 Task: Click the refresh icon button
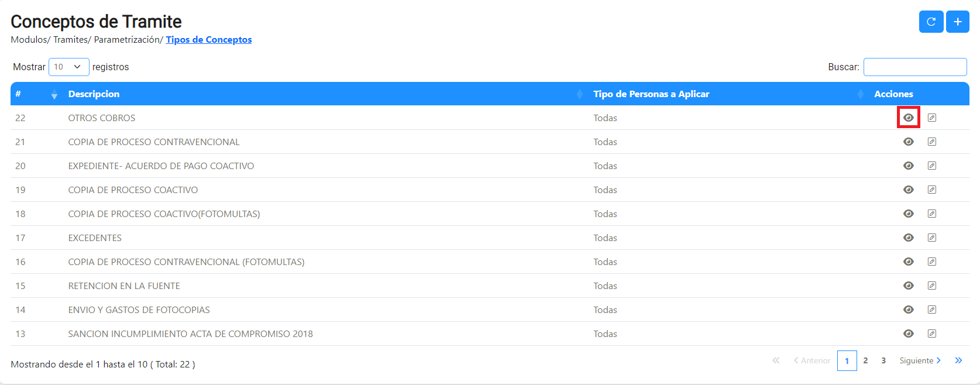[931, 22]
